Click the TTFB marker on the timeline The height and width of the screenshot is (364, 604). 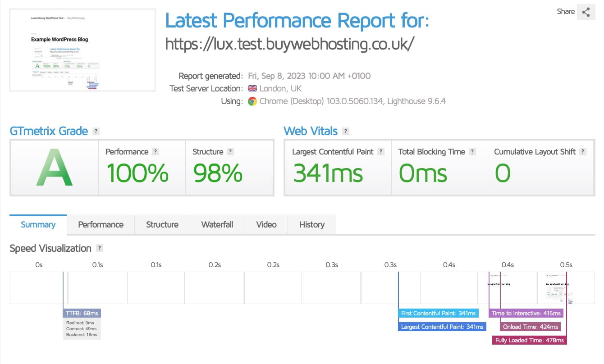(82, 313)
